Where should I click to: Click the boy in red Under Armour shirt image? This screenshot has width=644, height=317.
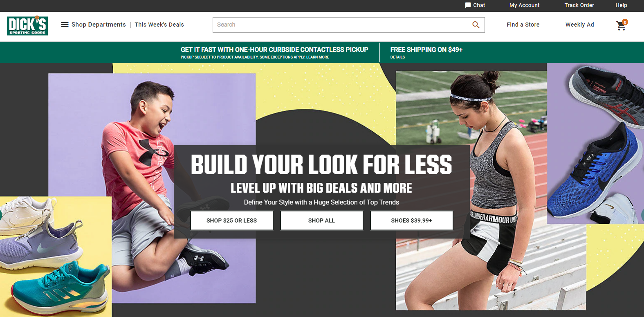pyautogui.click(x=152, y=188)
